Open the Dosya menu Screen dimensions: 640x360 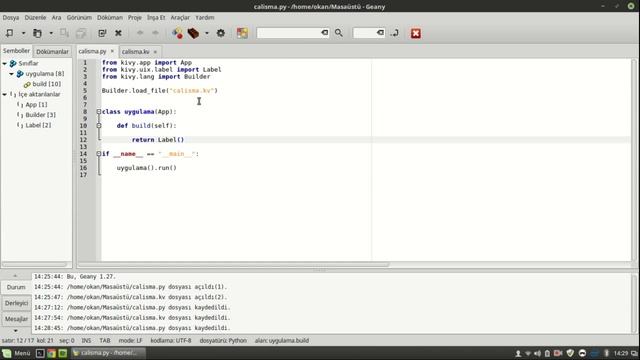click(x=11, y=18)
